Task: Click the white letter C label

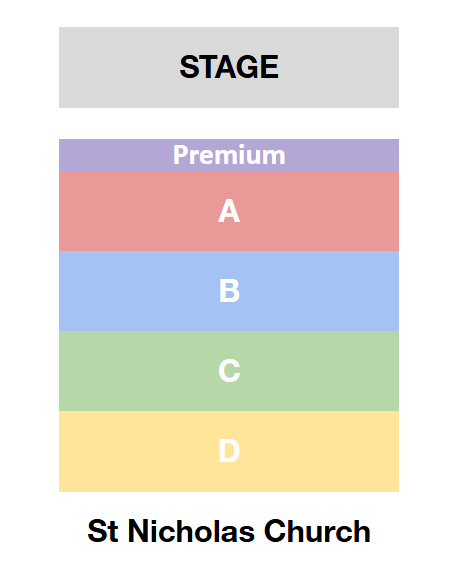Action: click(x=229, y=370)
